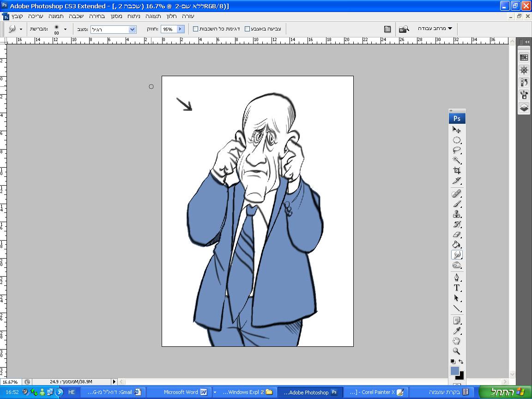This screenshot has height=399, width=532.
Task: Toggle the 'דגימת כל השכבות' checkbox
Action: (x=195, y=29)
